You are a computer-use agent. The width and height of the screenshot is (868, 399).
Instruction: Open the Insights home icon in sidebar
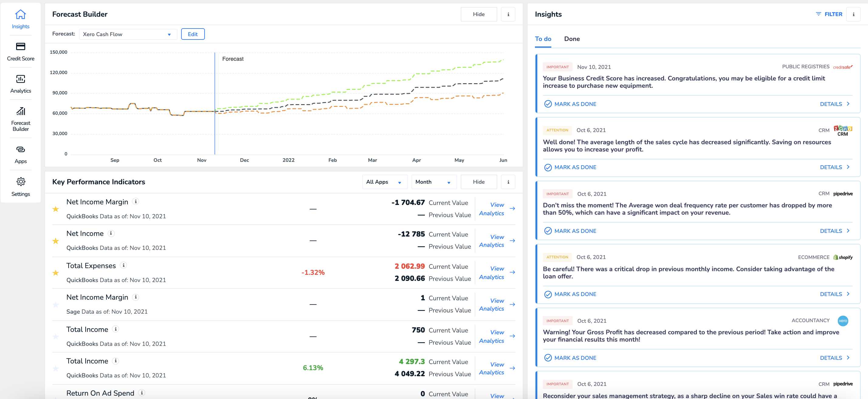21,14
